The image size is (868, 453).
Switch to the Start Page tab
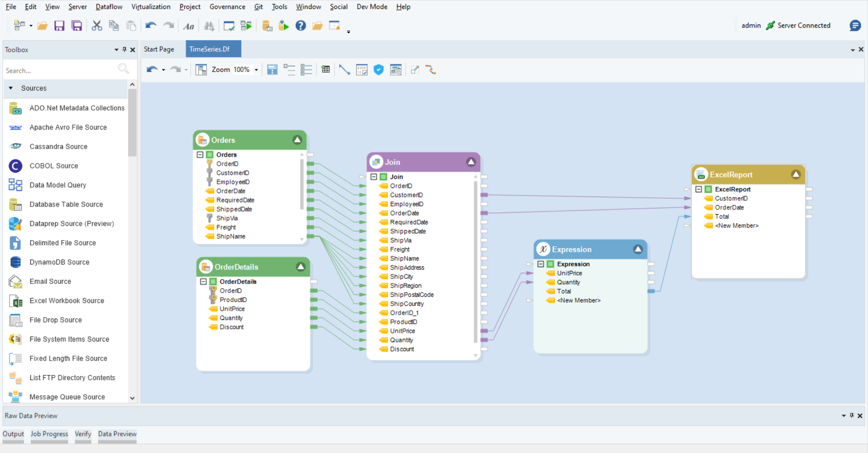pos(159,49)
